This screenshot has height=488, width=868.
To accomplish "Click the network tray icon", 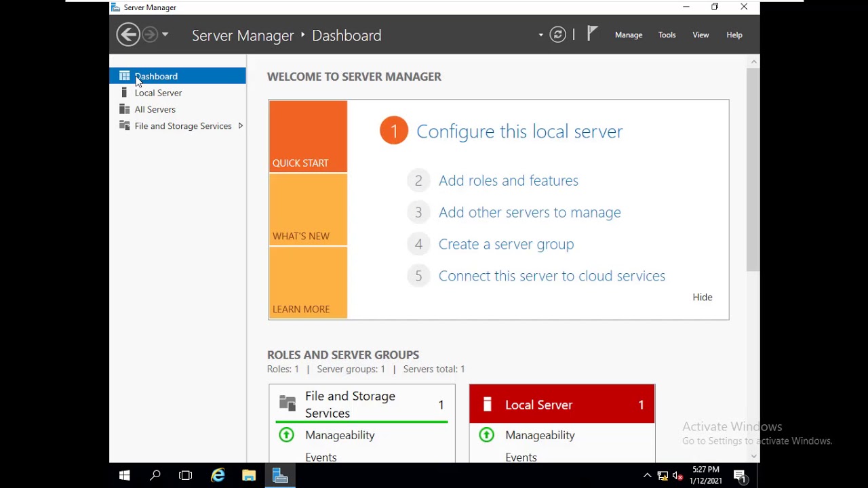I will pyautogui.click(x=663, y=476).
